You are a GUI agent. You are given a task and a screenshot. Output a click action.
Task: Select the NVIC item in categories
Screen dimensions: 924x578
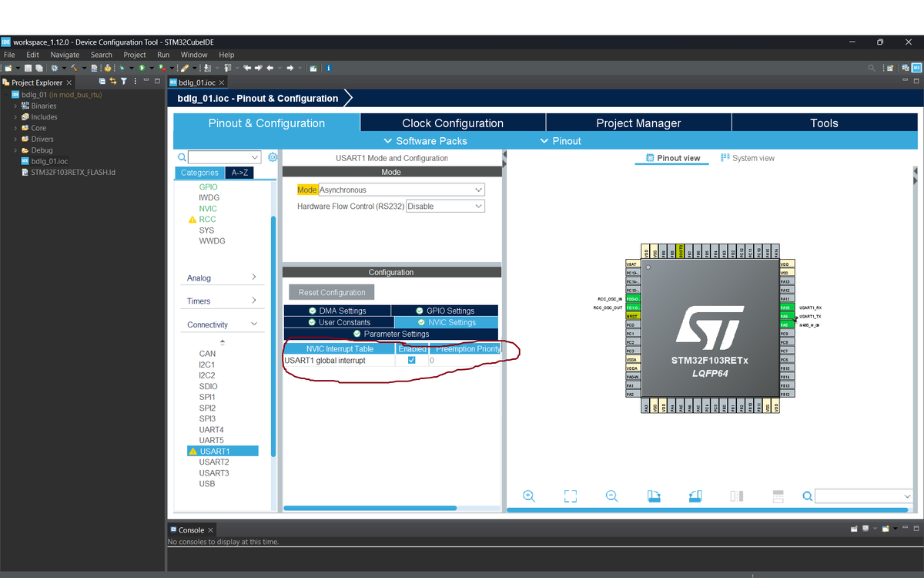tap(208, 208)
